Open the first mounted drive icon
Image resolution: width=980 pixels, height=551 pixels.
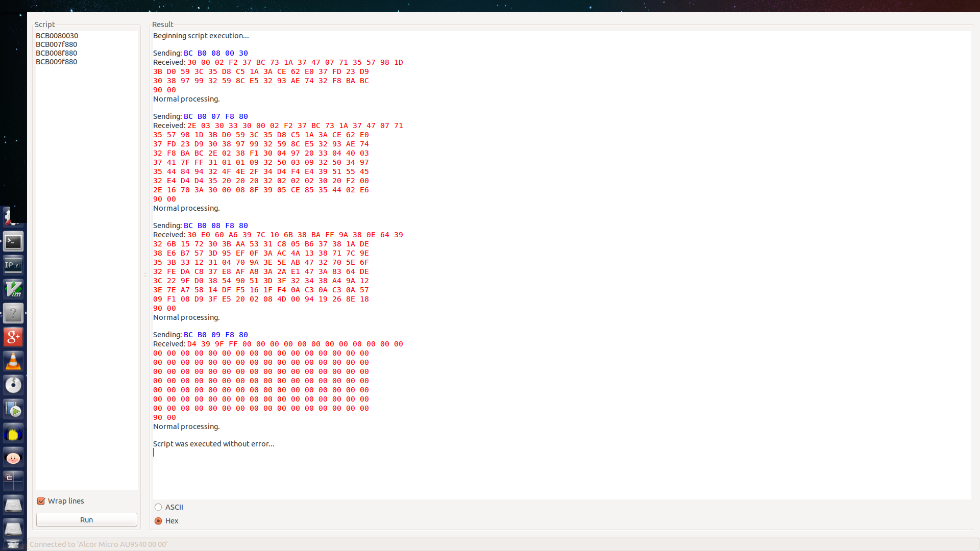click(13, 505)
